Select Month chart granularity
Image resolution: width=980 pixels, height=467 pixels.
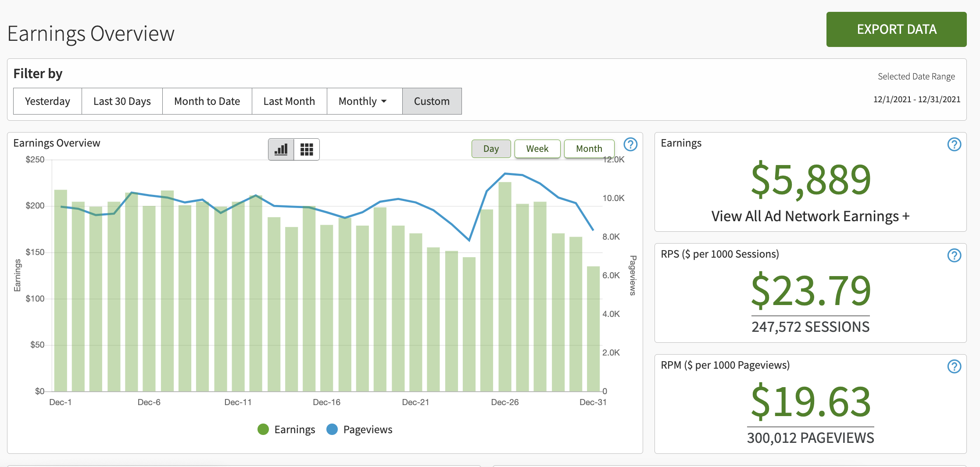tap(589, 149)
